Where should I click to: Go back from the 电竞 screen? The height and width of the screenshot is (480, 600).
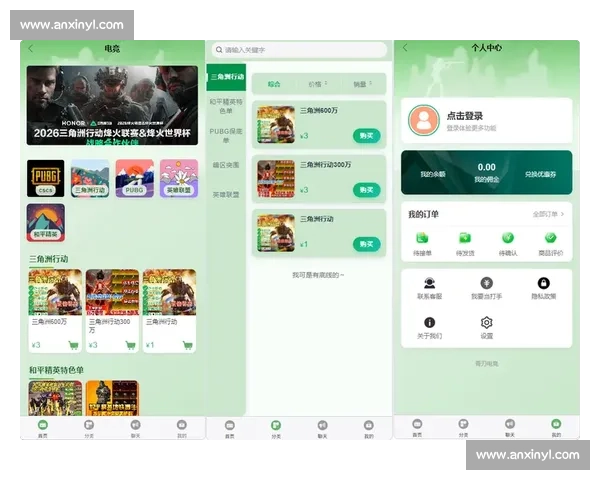point(31,49)
